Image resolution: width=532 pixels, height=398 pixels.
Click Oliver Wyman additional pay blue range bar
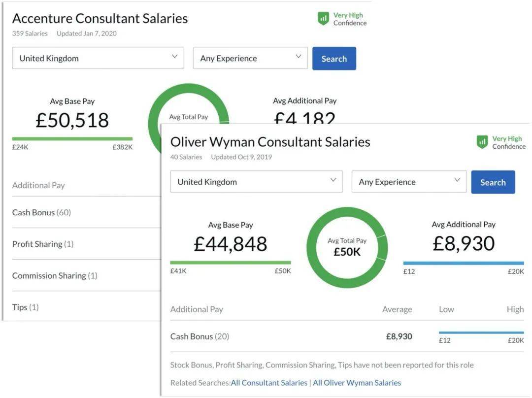464,263
